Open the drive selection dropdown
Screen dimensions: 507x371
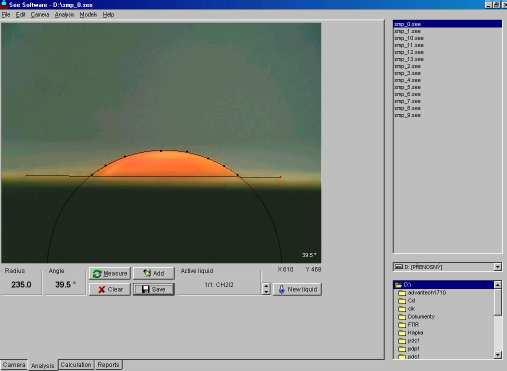(498, 267)
